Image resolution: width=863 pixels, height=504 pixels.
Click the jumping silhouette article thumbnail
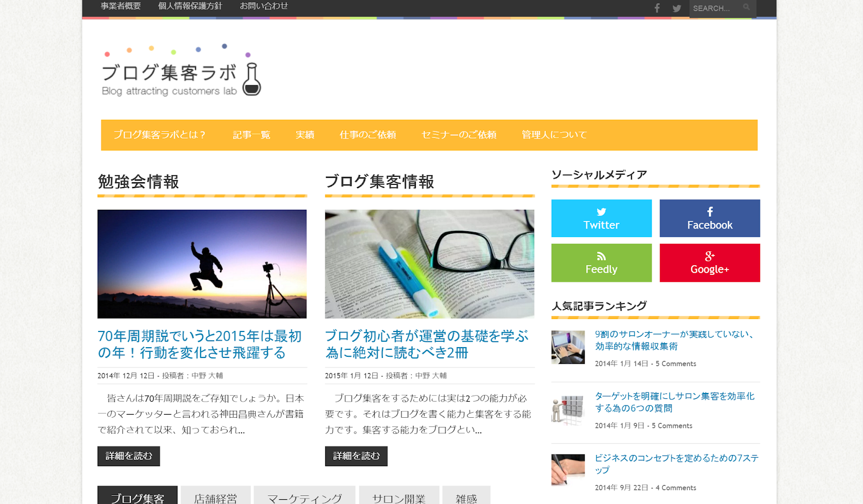(202, 264)
